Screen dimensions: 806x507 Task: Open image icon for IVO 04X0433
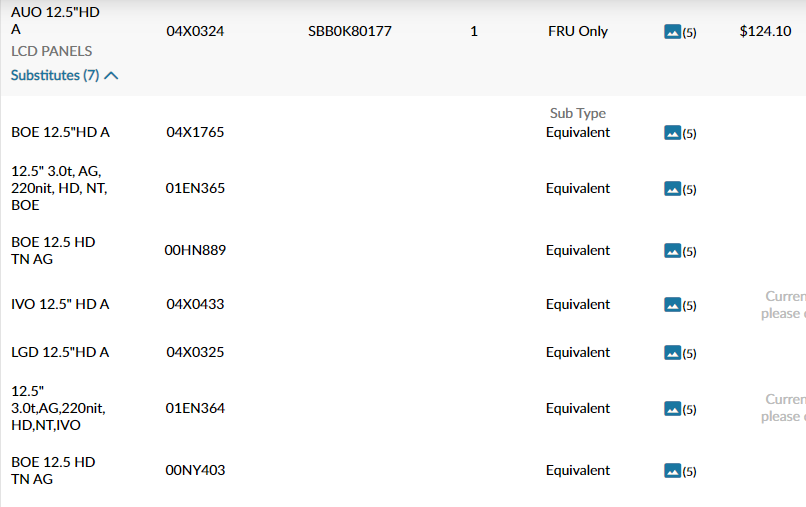(x=672, y=304)
